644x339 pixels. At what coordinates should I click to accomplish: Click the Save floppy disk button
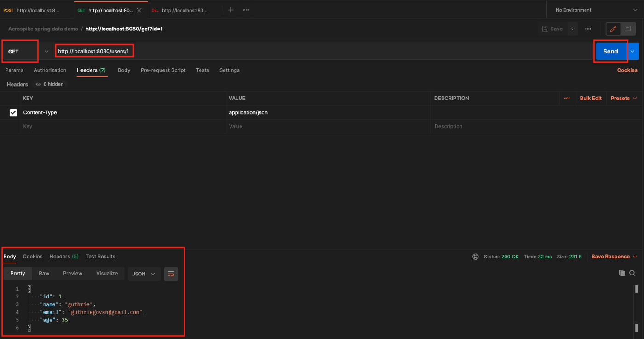click(552, 29)
